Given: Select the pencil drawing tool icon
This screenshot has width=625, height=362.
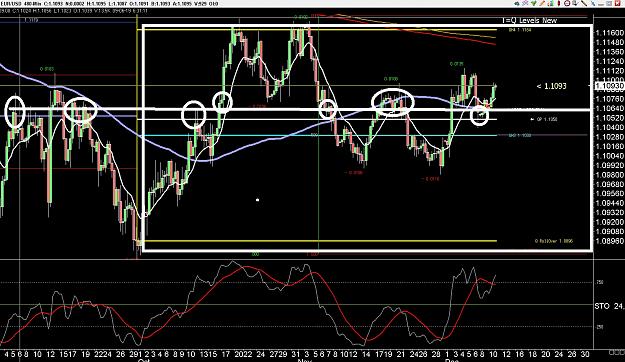Looking at the screenshot, I should point(542,3).
